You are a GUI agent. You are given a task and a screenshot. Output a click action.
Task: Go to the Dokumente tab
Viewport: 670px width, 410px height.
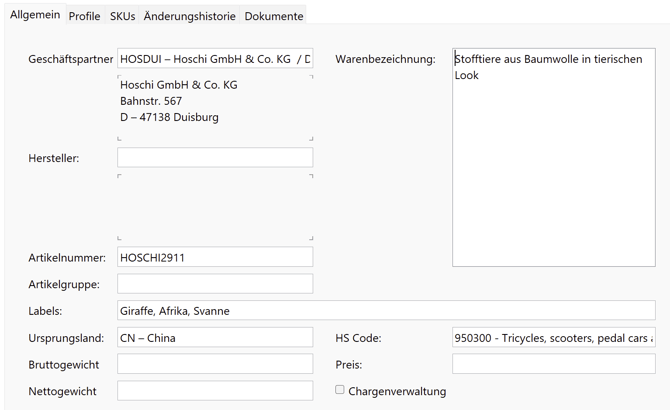[x=274, y=16]
